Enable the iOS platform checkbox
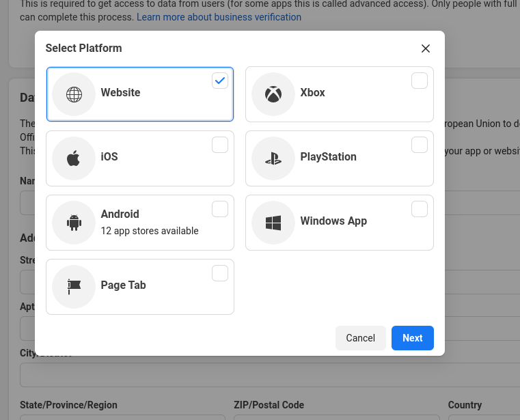Image resolution: width=520 pixels, height=420 pixels. point(220,145)
